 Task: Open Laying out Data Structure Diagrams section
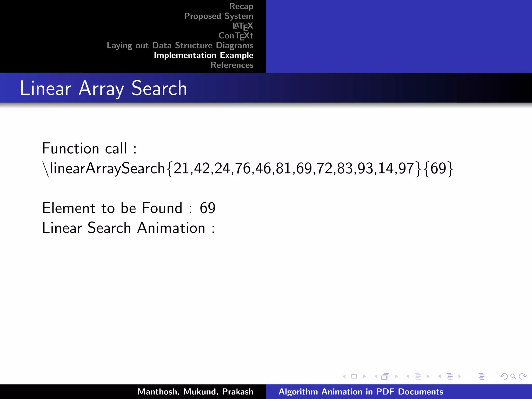[x=180, y=45]
